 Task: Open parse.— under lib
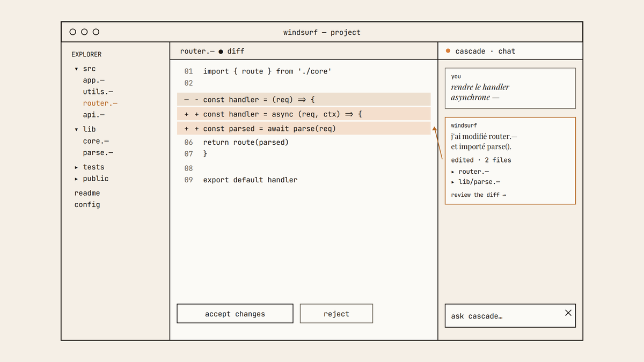[x=98, y=153]
